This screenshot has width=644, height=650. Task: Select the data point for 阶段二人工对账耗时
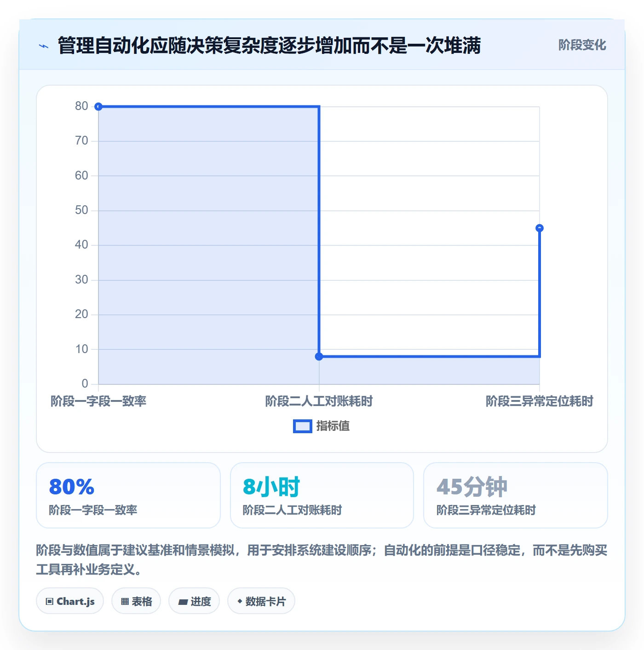click(x=319, y=356)
